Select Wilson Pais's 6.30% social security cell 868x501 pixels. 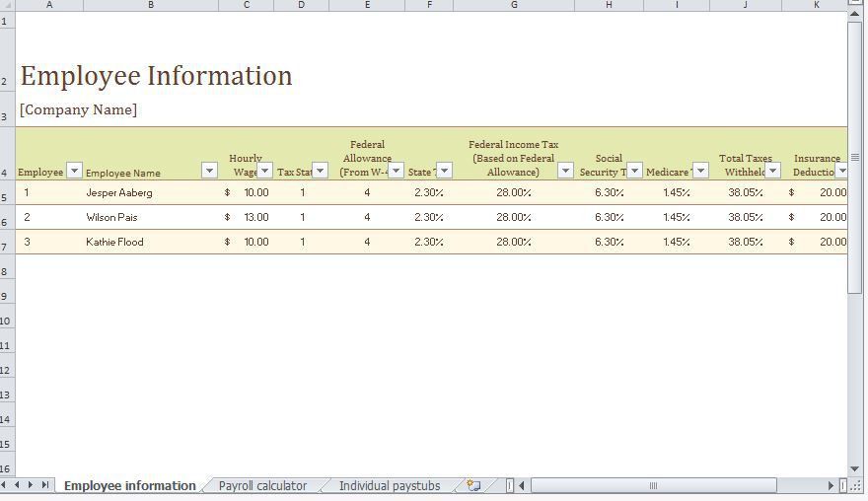click(x=609, y=217)
